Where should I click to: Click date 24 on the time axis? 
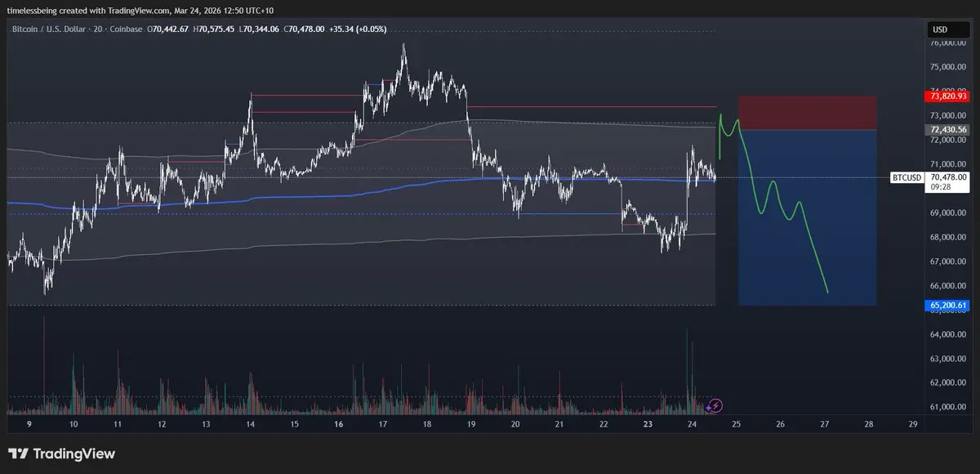click(x=692, y=425)
